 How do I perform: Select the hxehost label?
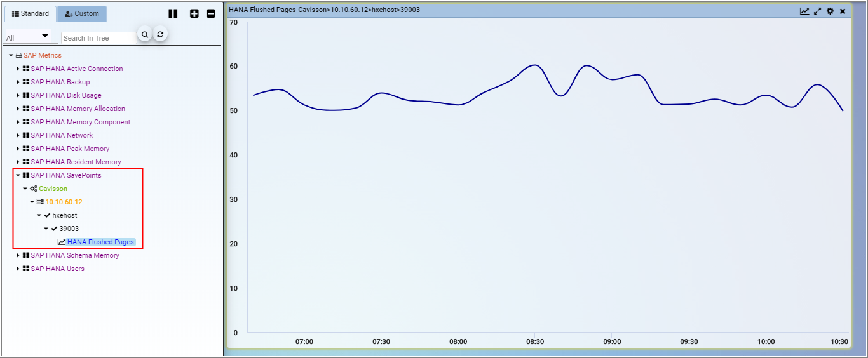(65, 215)
